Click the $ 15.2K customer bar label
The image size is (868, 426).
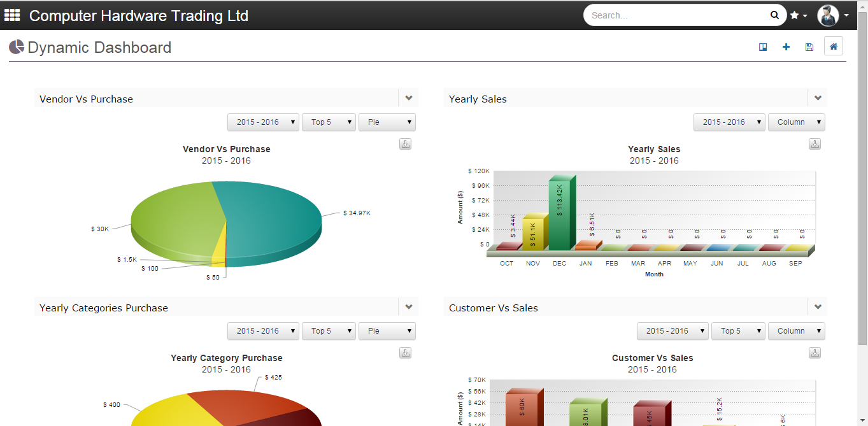(x=719, y=409)
